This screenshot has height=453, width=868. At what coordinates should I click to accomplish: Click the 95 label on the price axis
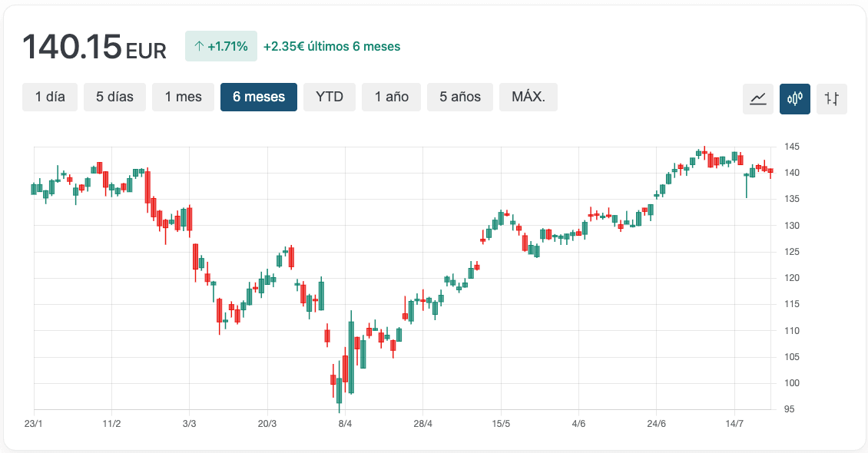[x=788, y=409]
